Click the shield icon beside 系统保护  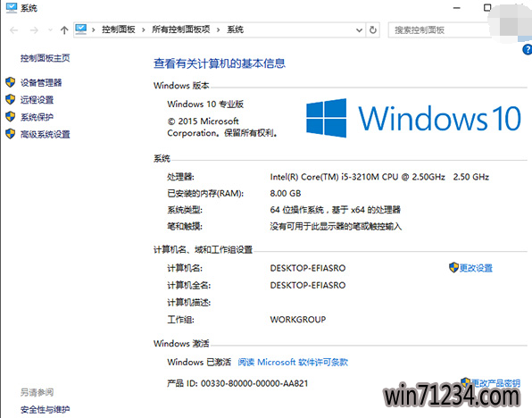[x=10, y=117]
